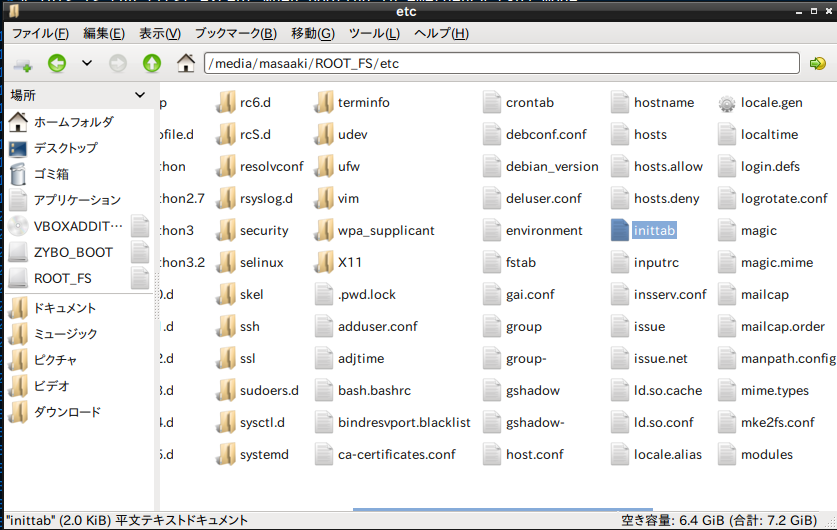Select ホームフォルダ in the places sidebar
Image resolution: width=837 pixels, height=530 pixels.
[x=74, y=122]
